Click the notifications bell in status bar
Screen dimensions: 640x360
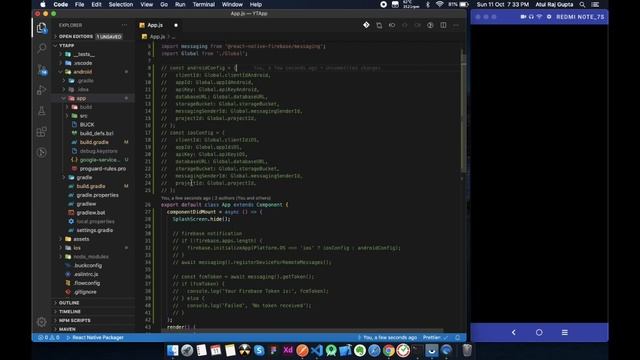458,338
